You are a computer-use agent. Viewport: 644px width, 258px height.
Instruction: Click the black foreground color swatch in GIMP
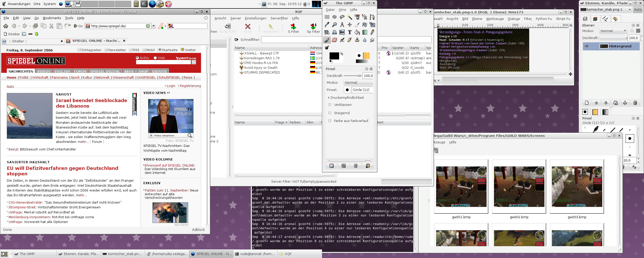tap(334, 56)
